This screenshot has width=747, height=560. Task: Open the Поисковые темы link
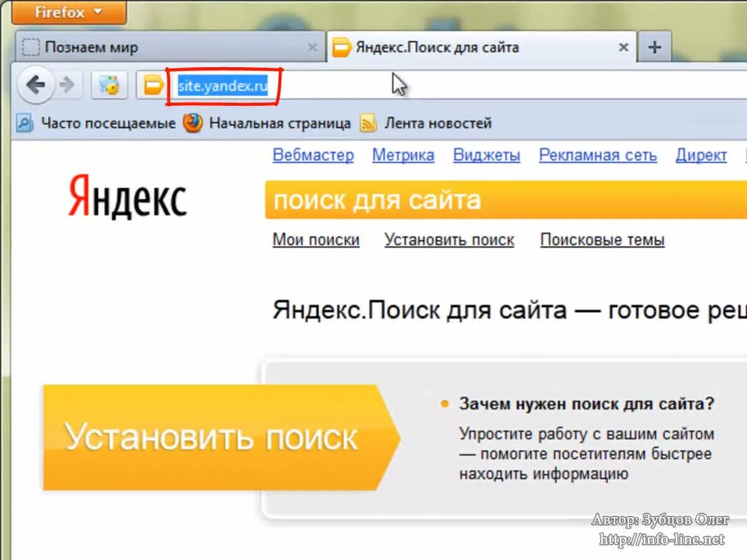pyautogui.click(x=603, y=240)
